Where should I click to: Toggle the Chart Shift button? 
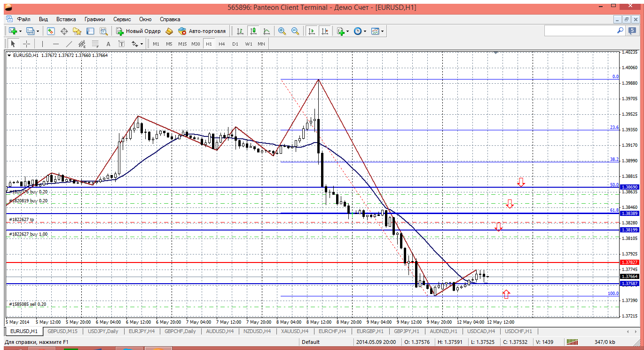325,31
